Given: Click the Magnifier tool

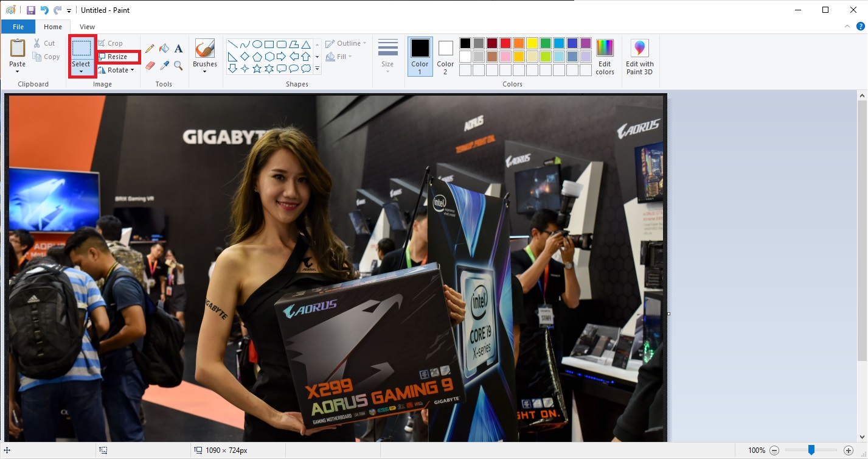Looking at the screenshot, I should 178,65.
